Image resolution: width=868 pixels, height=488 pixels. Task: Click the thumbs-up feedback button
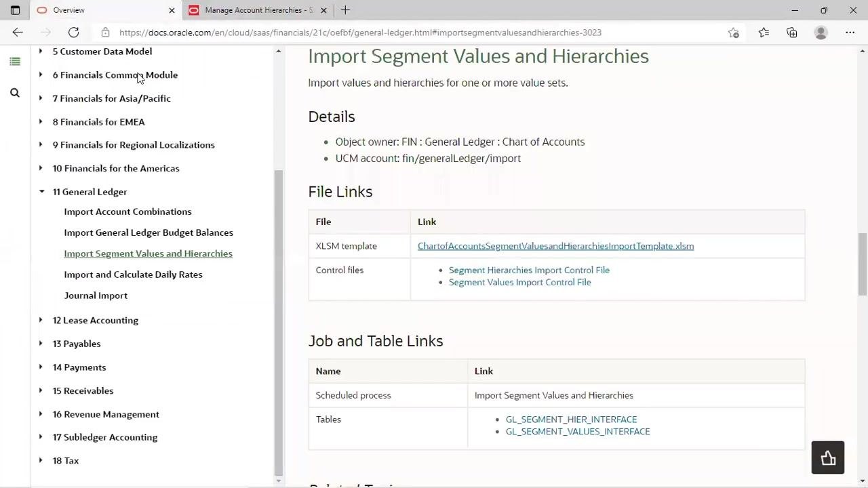(828, 458)
